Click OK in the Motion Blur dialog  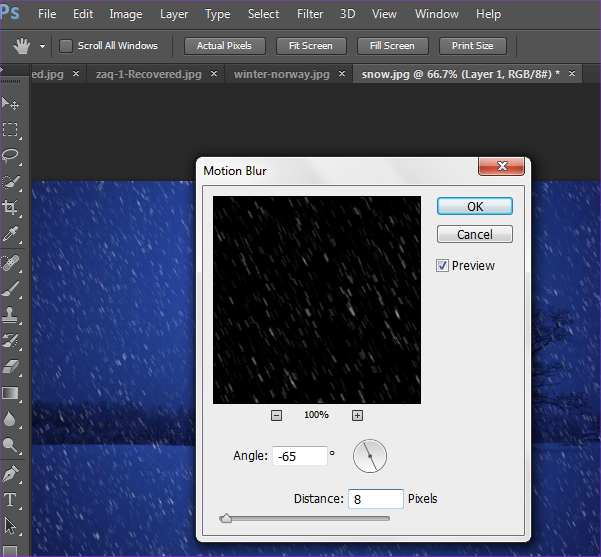[x=475, y=206]
